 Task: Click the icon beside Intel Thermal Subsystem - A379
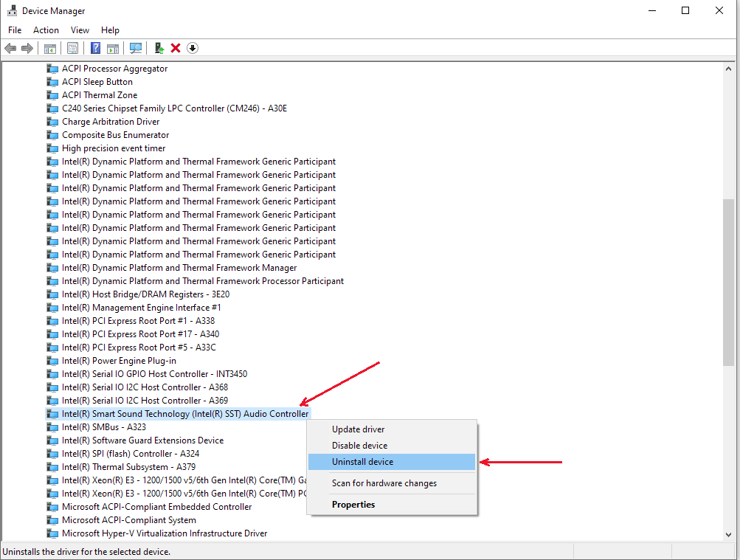point(52,467)
